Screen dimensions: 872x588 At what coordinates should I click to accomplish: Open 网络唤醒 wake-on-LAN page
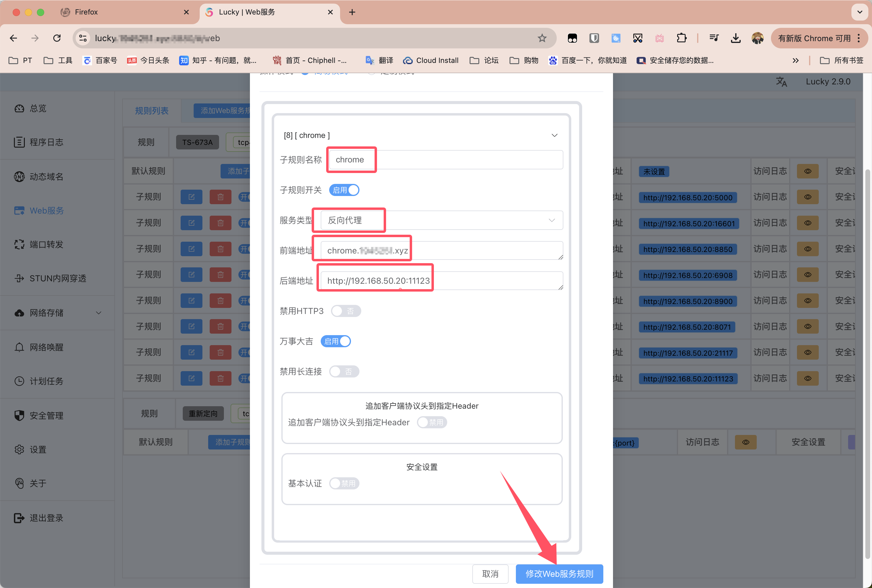(39, 347)
